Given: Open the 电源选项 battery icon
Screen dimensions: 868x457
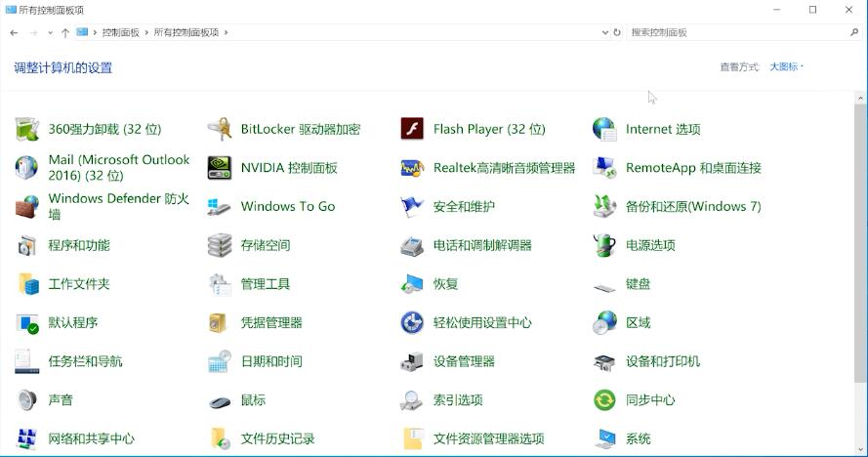Looking at the screenshot, I should tap(604, 245).
